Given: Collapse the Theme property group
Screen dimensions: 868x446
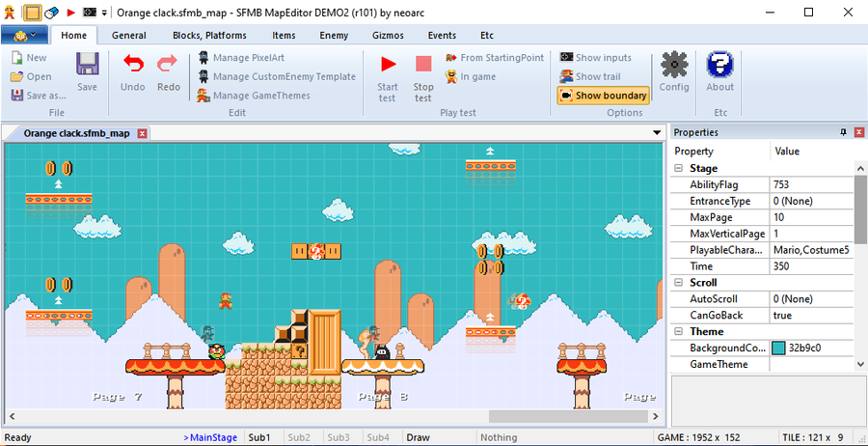Looking at the screenshot, I should point(678,331).
